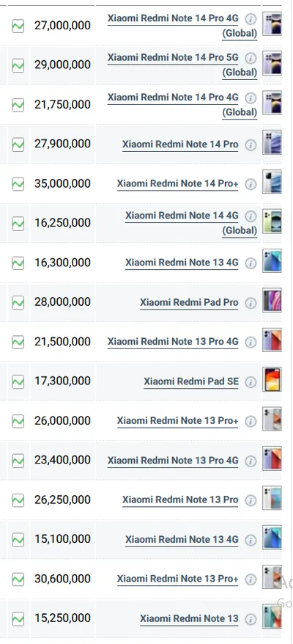Open Redmi Note 13 Pro+ link priced 30,600,000
Image resolution: width=293 pixels, height=644 pixels.
pyautogui.click(x=178, y=579)
